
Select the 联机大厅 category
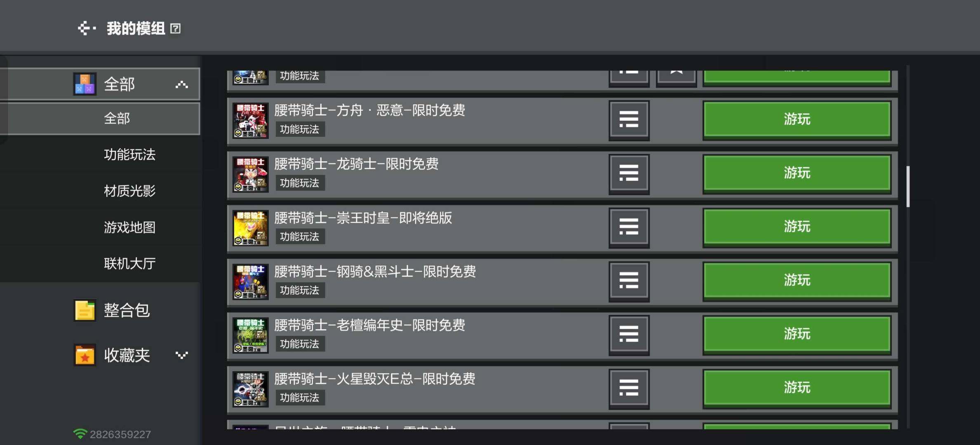point(129,264)
